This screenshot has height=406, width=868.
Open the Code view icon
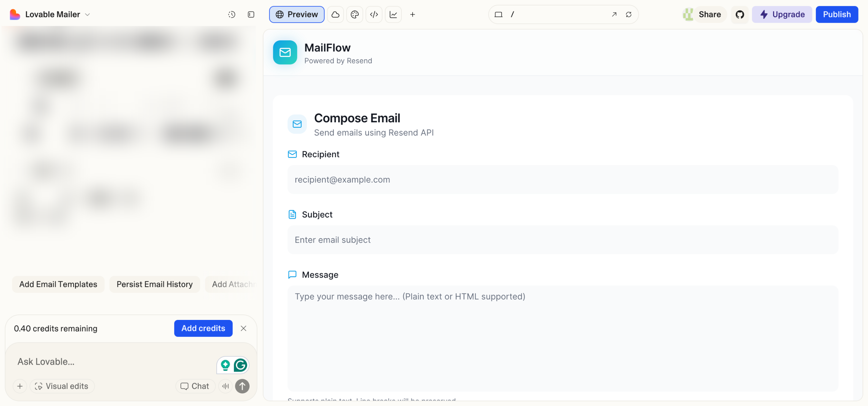374,15
